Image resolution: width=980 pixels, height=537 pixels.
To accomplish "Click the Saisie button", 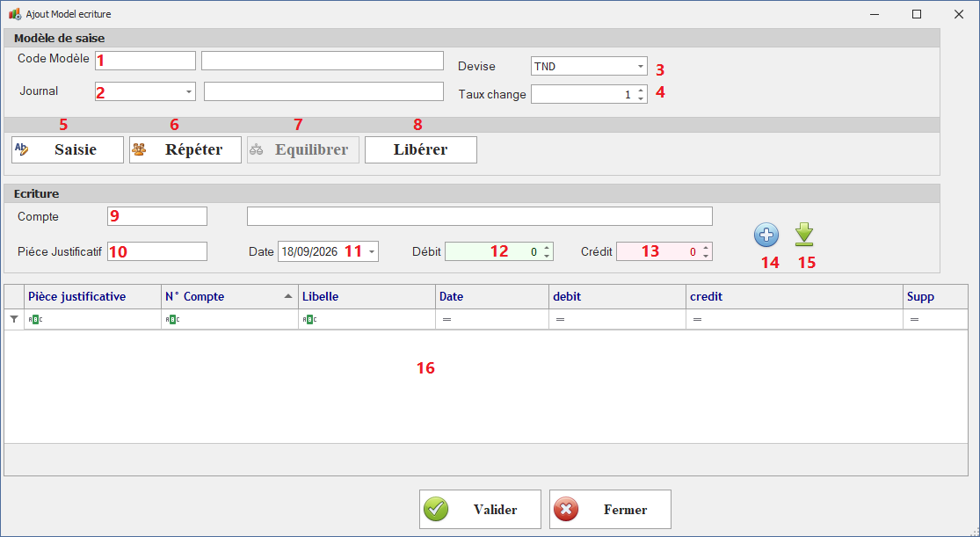I will click(x=68, y=150).
